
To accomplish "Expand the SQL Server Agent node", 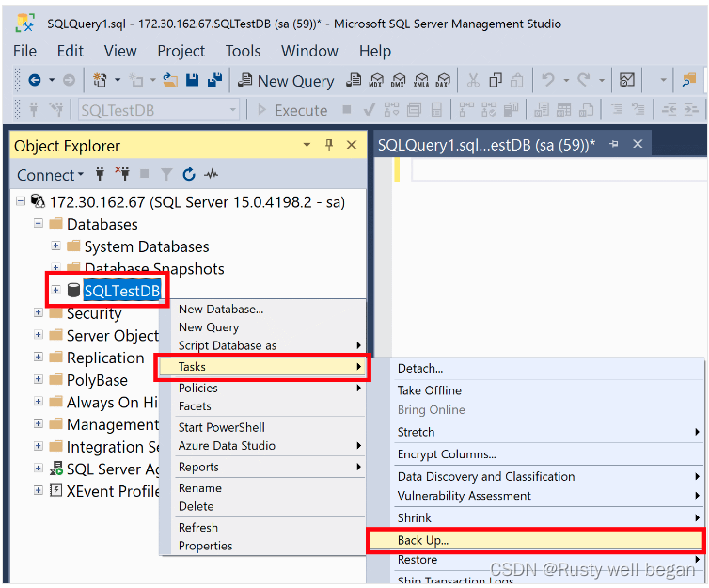I will [39, 469].
